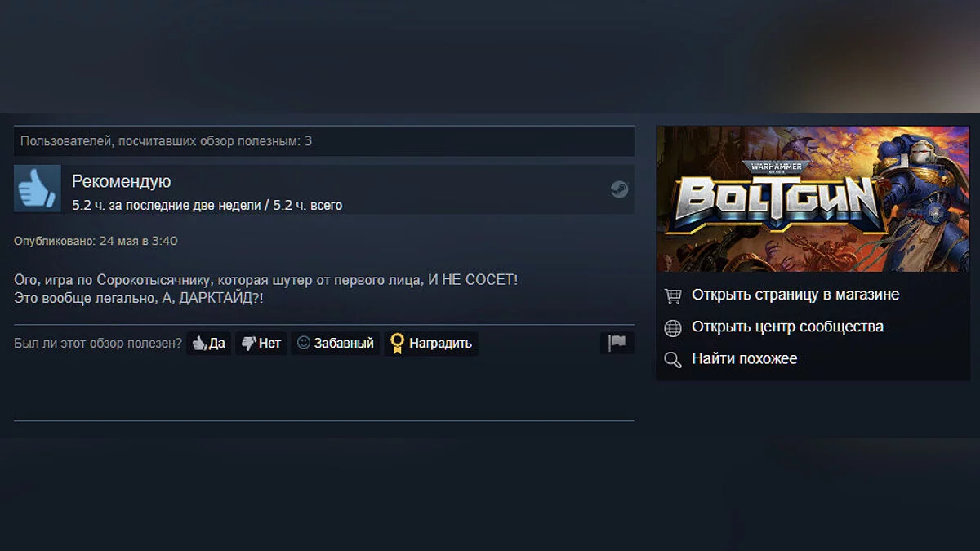The width and height of the screenshot is (980, 551).
Task: Vote Нет on review helpfulness
Action: pos(261,343)
